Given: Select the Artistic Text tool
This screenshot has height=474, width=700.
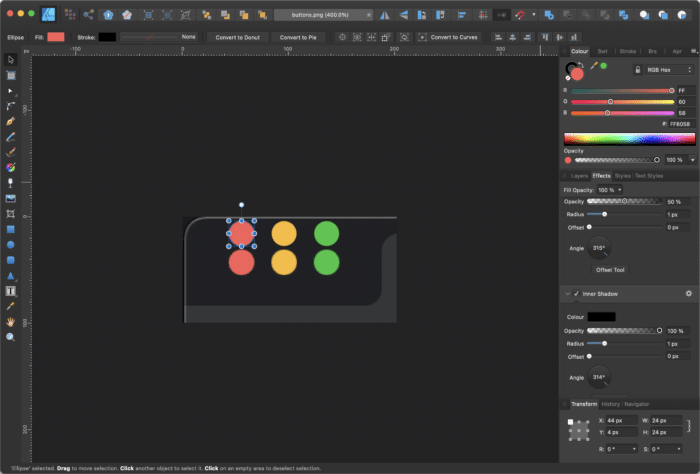Looking at the screenshot, I should [x=11, y=291].
